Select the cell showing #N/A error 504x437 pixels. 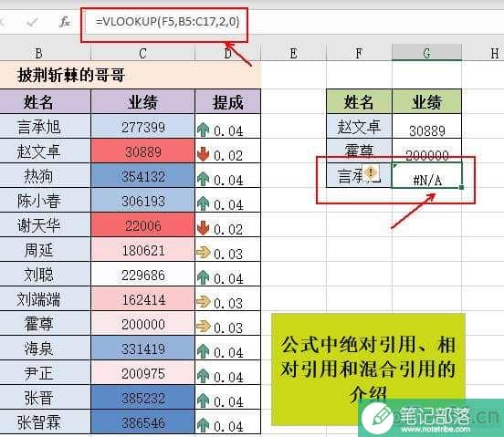[427, 176]
